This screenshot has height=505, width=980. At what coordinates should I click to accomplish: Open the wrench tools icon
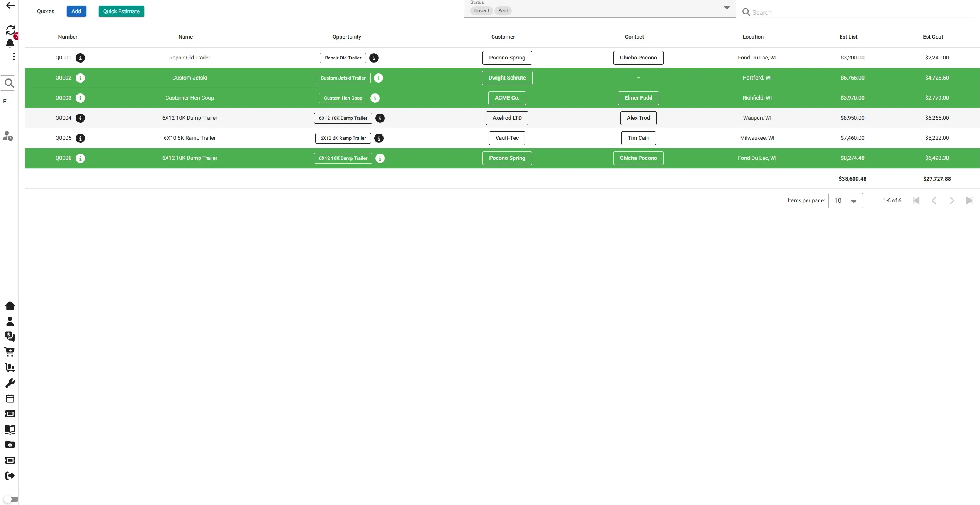pos(10,383)
